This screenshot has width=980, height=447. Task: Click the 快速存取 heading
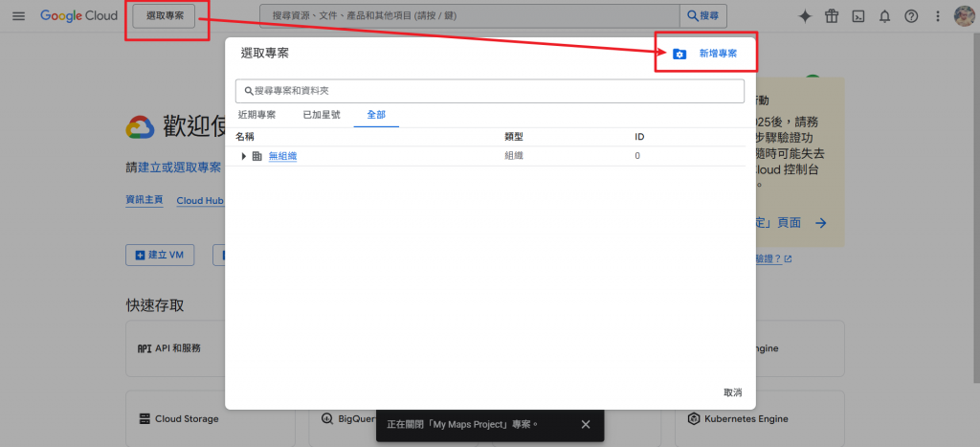[155, 305]
